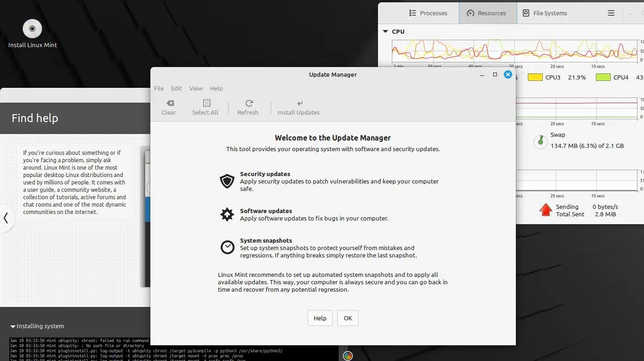Click the "No such file or directory" log line
644x361 pixels.
77,346
